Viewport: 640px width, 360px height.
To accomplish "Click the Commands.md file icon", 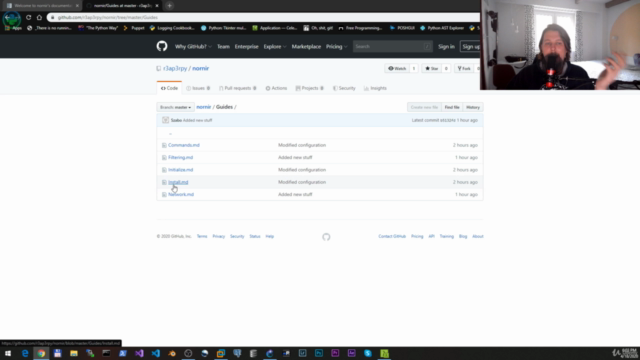I will point(164,145).
